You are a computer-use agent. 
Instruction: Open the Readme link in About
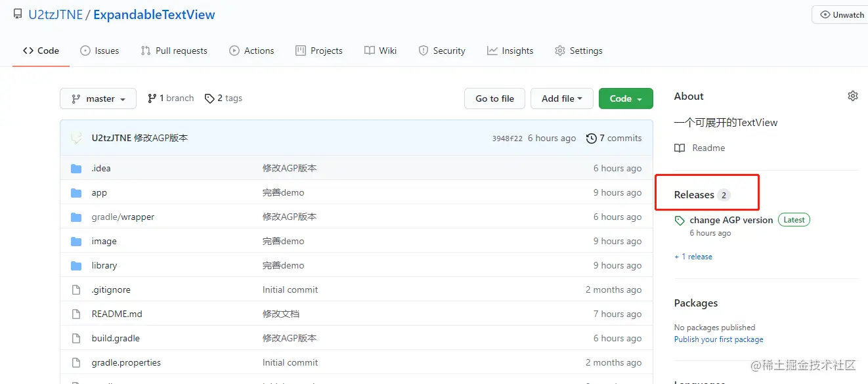point(708,148)
